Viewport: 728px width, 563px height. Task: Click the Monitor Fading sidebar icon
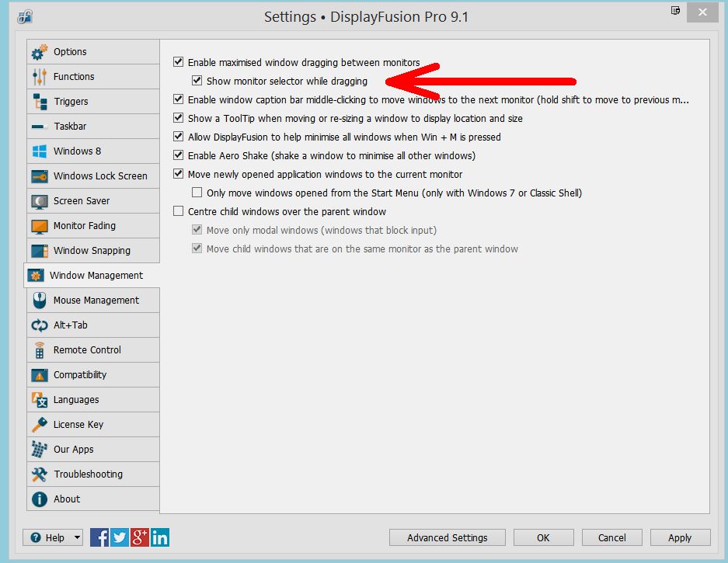click(x=40, y=226)
